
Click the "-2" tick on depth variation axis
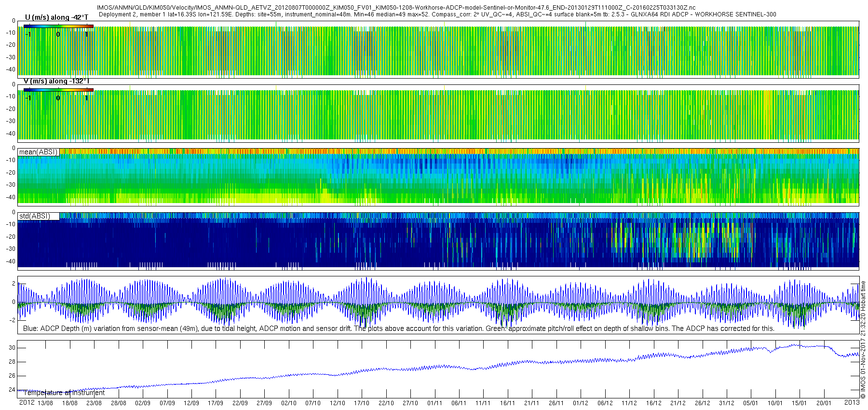coord(12,320)
